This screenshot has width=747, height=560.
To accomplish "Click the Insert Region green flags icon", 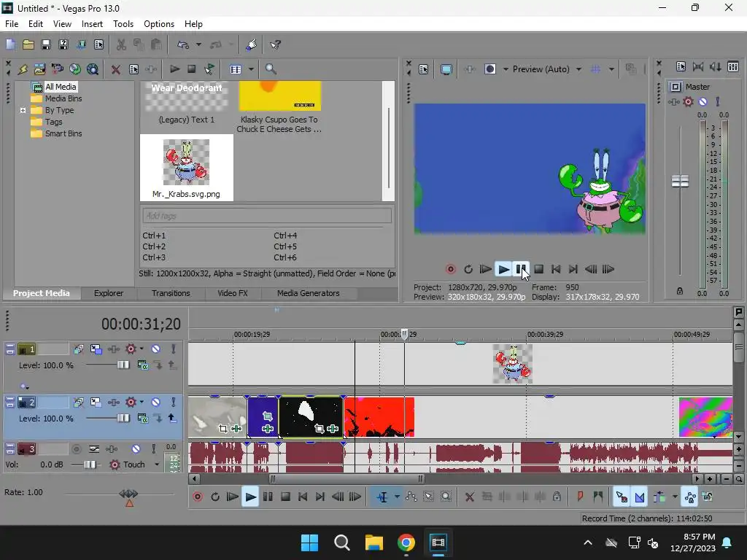I will tap(598, 497).
